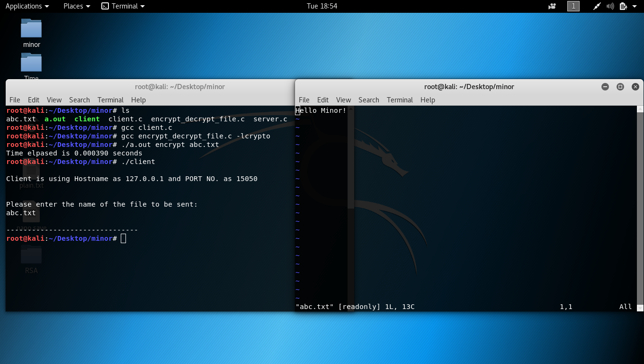Click the right terminal's vertical scrollbar
The width and height of the screenshot is (644, 364).
pyautogui.click(x=640, y=209)
